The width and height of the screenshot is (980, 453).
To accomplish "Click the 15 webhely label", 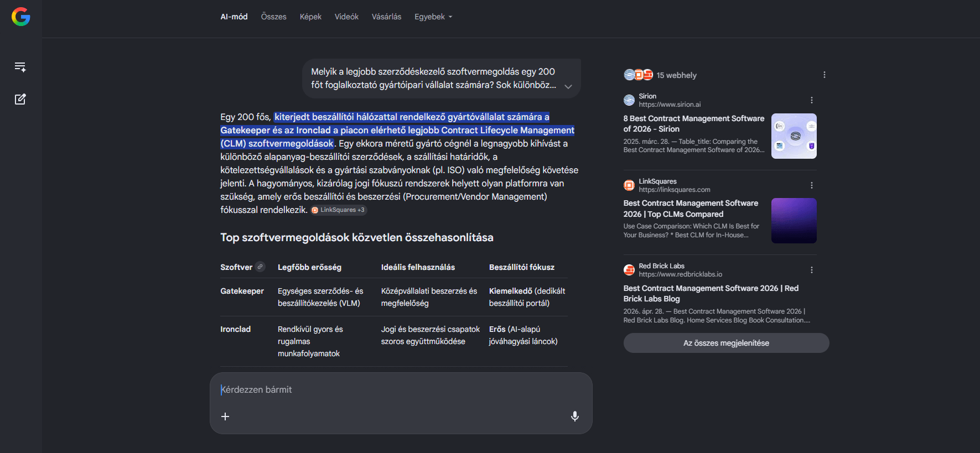I will coord(676,75).
